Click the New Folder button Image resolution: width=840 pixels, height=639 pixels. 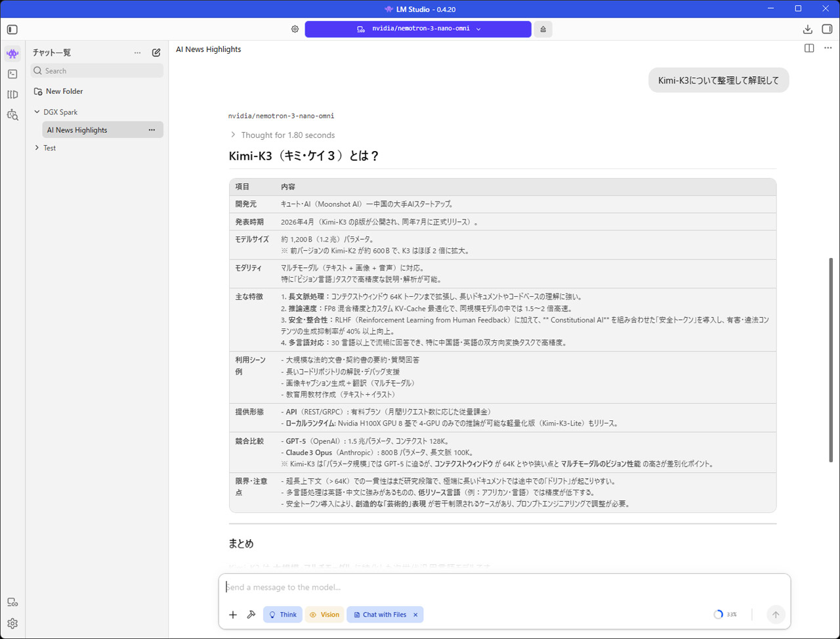[x=58, y=91]
